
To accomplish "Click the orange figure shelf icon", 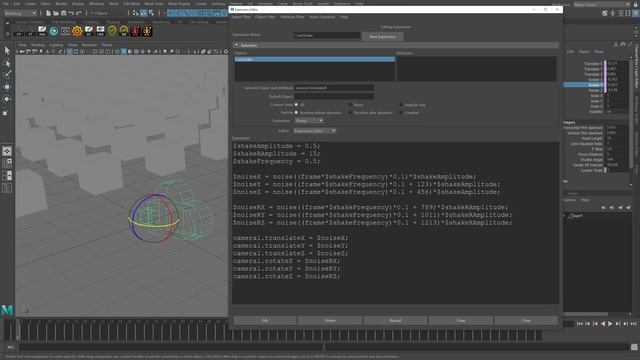I will tap(147, 31).
